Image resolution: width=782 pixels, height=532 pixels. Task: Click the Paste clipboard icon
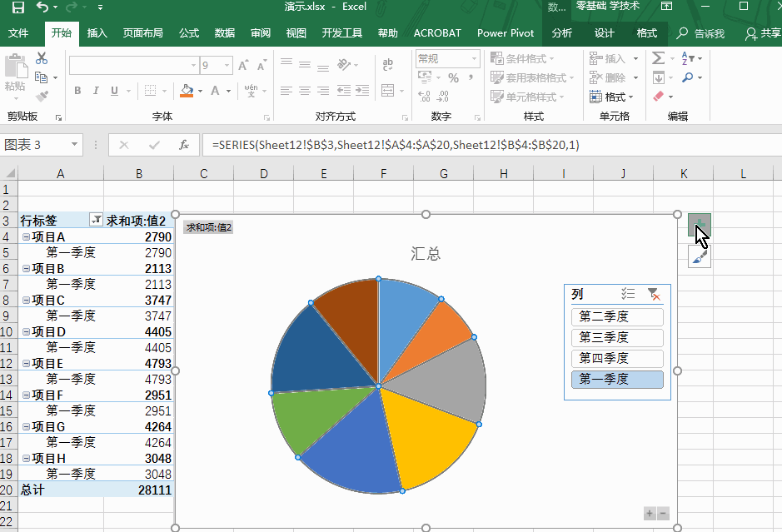tap(16, 67)
